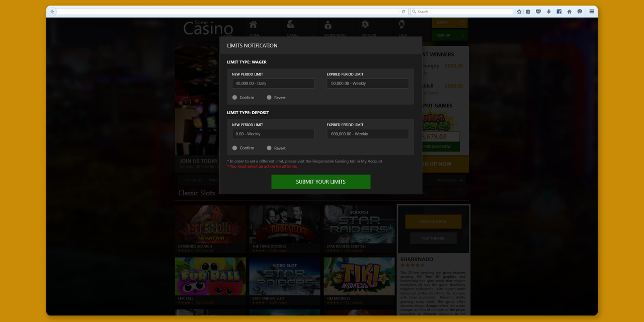Click the Deposit expired period limit field
Viewport: 644px width, 322px height.
[368, 134]
